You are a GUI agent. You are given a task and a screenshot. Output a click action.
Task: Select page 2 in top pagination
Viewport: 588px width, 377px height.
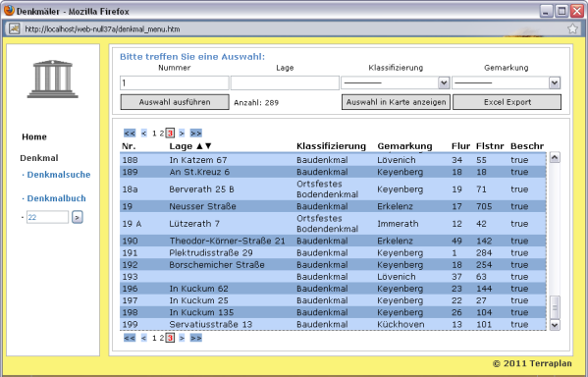[162, 134]
